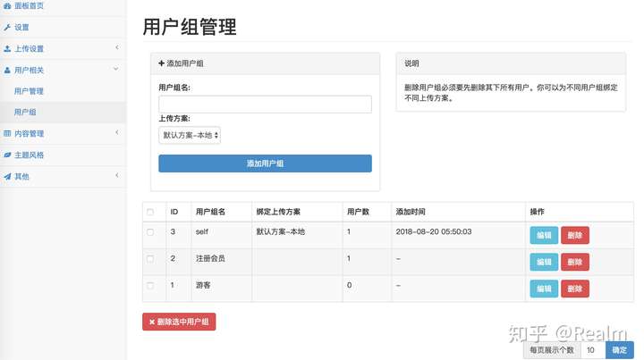The image size is (644, 360).
Task: Check the checkbox for the 注册会员 row
Action: 150,259
